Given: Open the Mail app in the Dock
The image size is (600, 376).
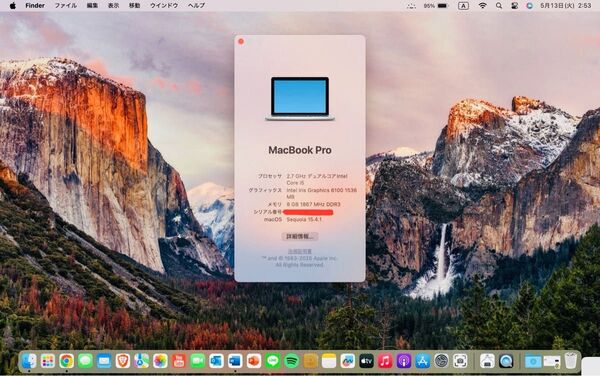Looking at the screenshot, I should coord(104,361).
